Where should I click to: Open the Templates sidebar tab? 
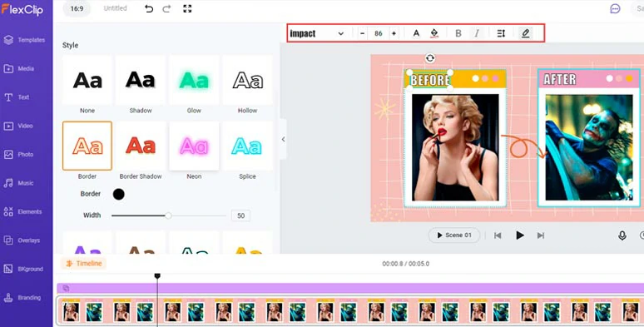(25, 40)
